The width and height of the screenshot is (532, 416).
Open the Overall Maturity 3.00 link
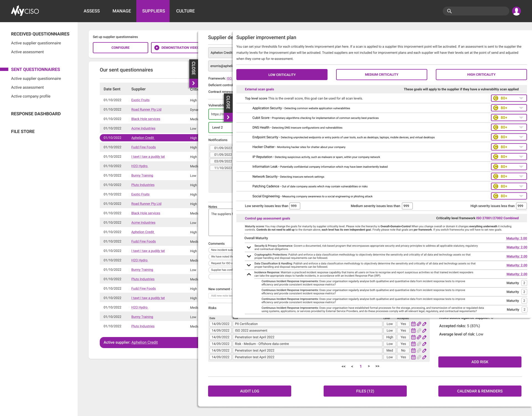516,238
